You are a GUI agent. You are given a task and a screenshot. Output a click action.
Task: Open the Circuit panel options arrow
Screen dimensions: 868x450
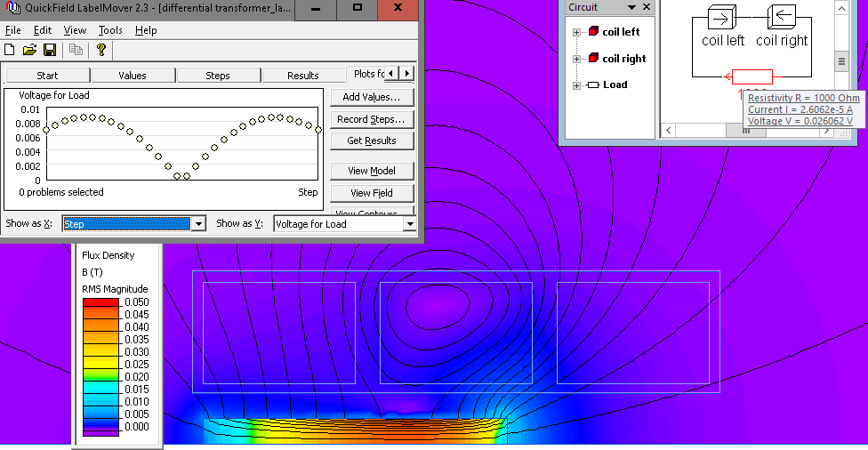tap(631, 8)
